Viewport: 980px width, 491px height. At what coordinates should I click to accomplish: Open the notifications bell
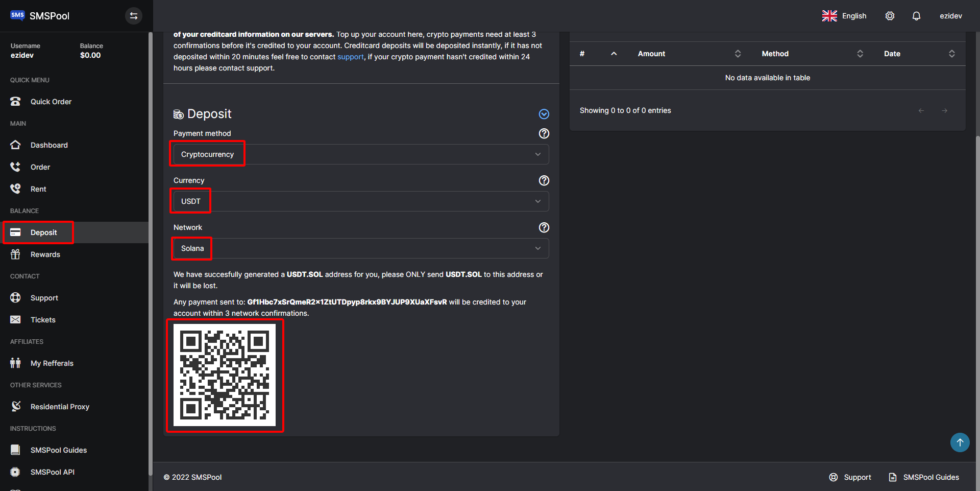coord(916,16)
